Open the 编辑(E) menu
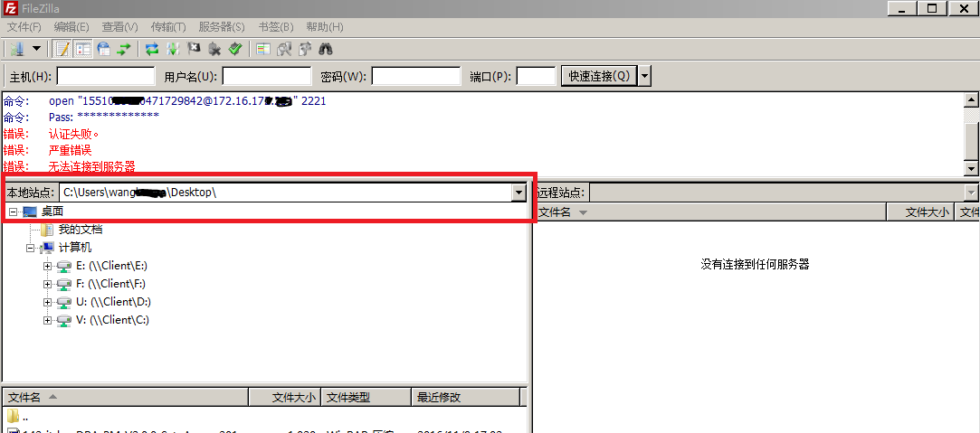 click(71, 27)
